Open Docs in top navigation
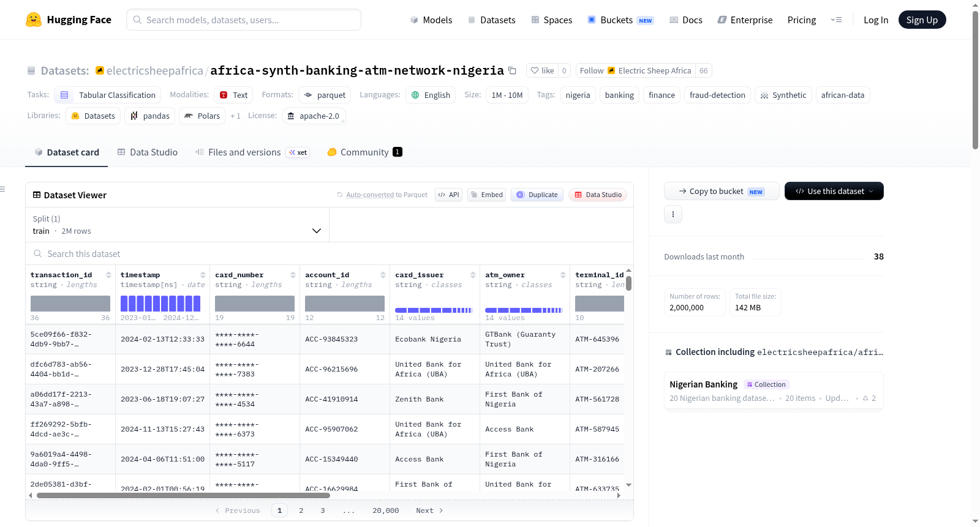 click(686, 20)
